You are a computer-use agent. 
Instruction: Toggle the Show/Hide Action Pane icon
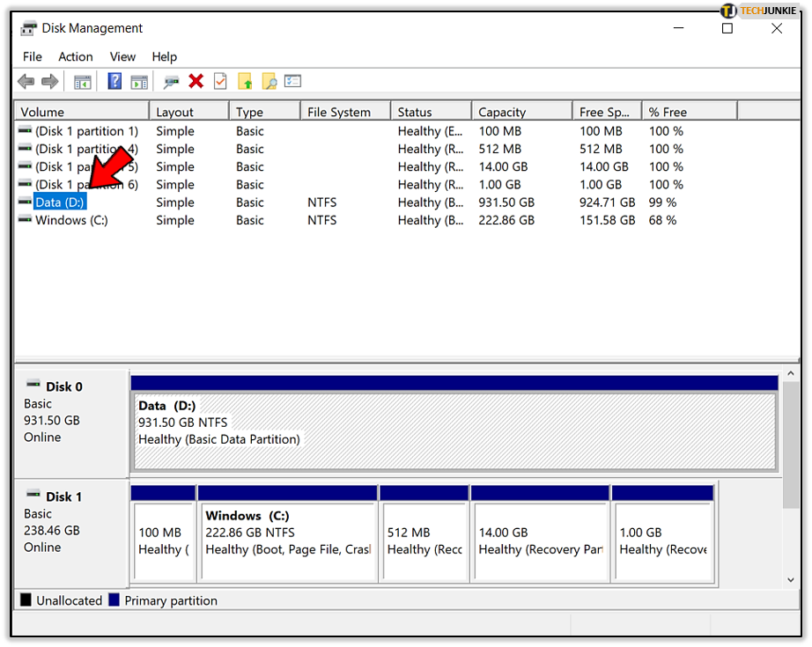point(139,82)
